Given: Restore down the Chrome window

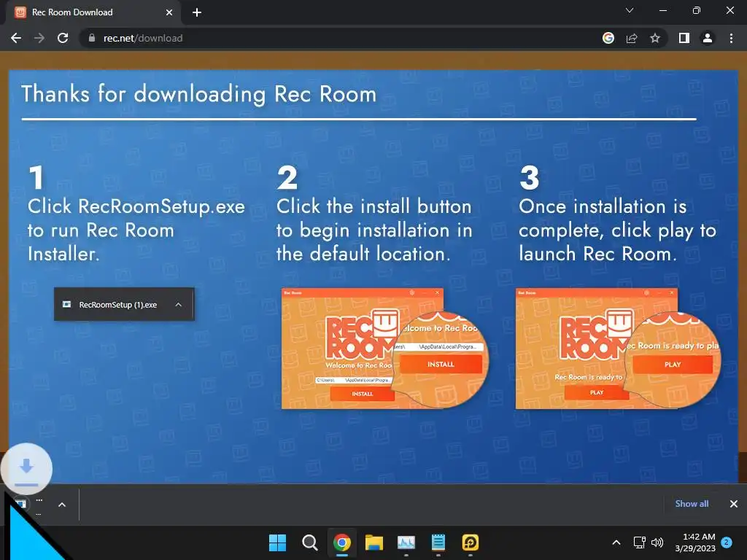Looking at the screenshot, I should (697, 10).
